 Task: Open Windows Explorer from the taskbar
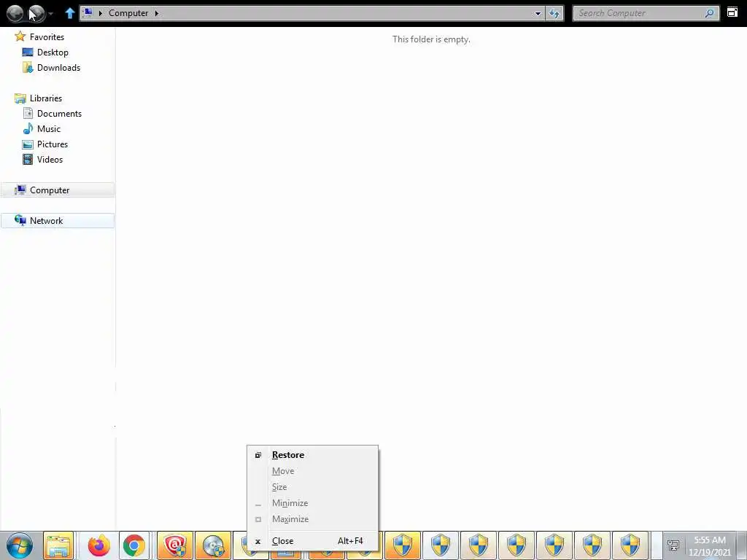[58, 545]
